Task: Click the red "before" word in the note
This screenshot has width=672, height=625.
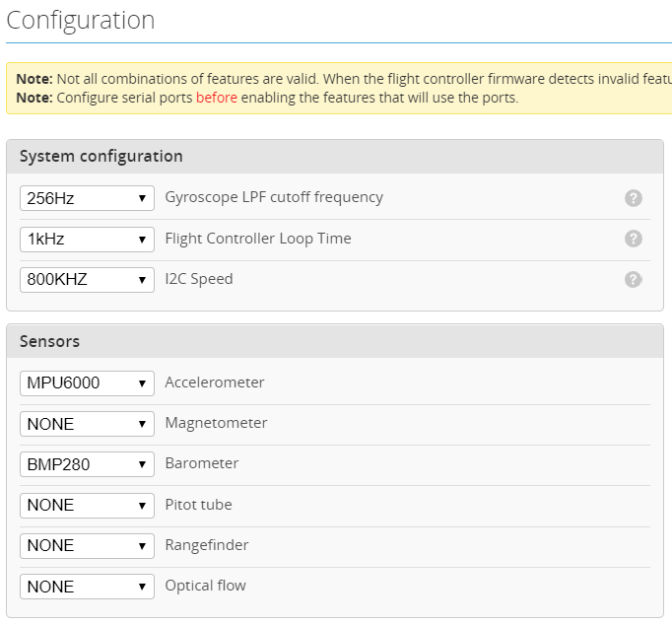Action: 216,98
